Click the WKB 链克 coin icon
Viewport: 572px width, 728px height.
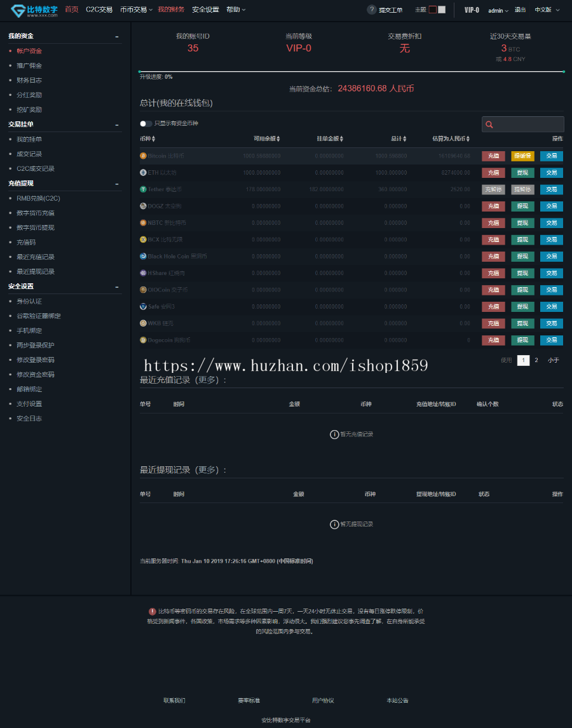[143, 323]
